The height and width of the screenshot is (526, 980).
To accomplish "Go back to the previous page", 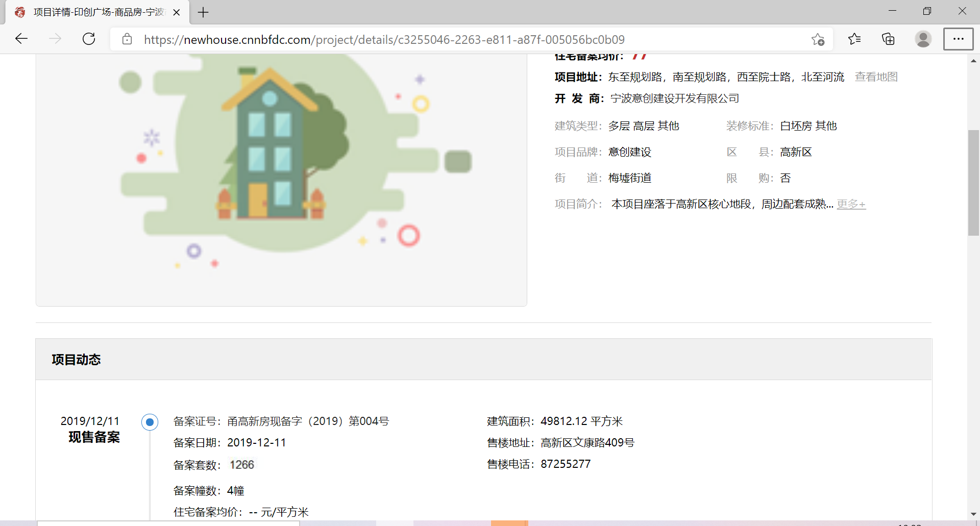I will [x=21, y=39].
